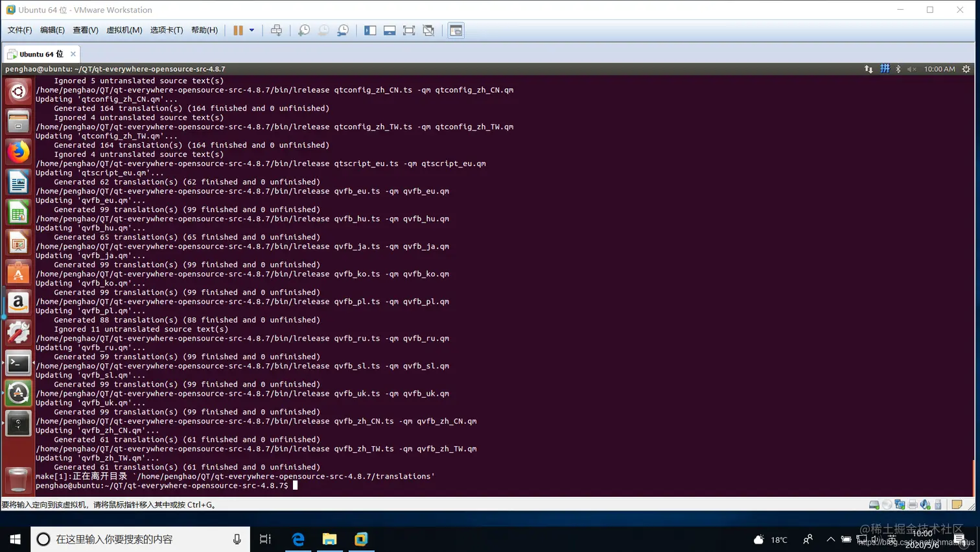Open the 查看(V) menu
Screen dimensions: 980x552
click(86, 30)
